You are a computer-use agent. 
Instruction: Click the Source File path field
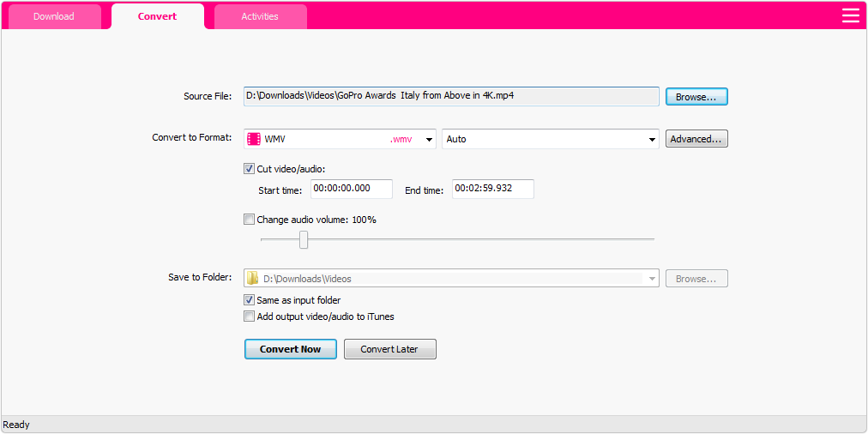point(451,96)
